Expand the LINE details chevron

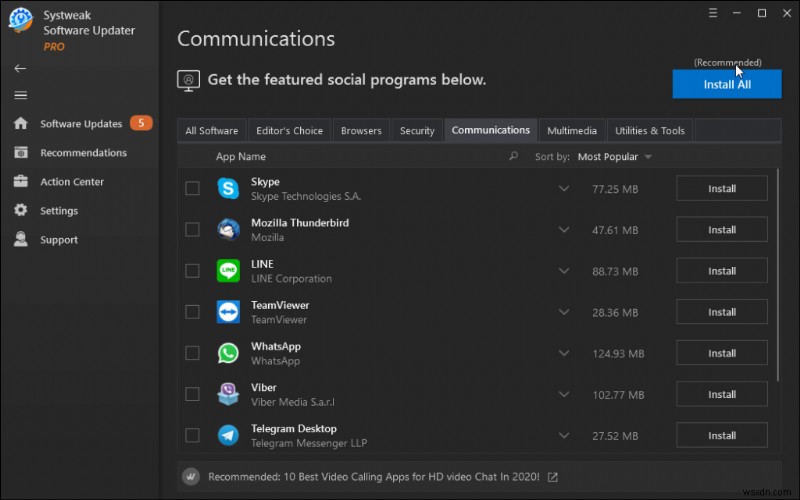(x=564, y=271)
